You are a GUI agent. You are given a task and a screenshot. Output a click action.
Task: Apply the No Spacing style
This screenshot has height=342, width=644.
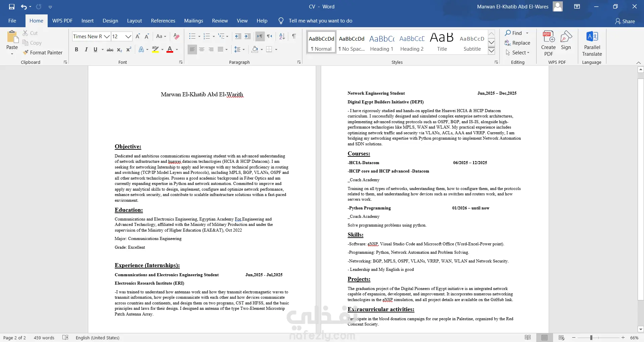[x=351, y=42]
